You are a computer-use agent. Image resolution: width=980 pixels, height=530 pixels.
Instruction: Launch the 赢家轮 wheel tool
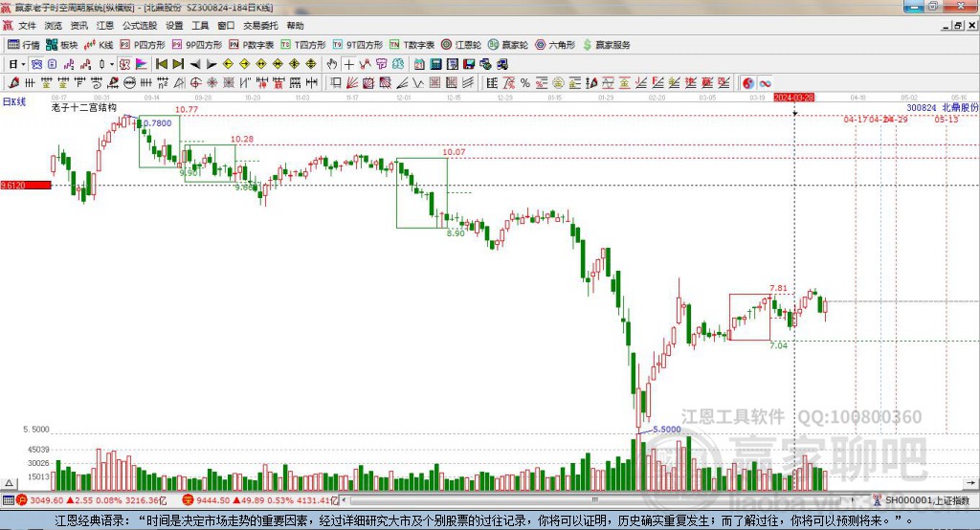pyautogui.click(x=508, y=45)
